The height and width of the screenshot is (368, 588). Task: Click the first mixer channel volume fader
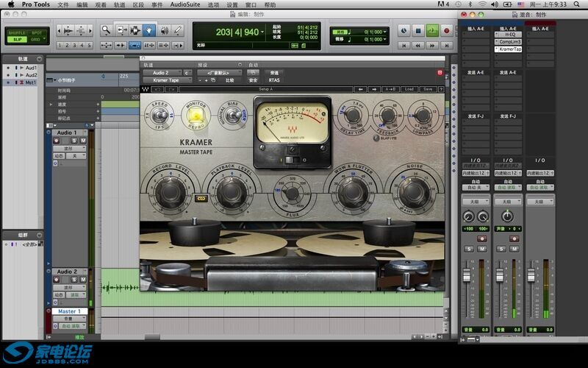pyautogui.click(x=467, y=275)
